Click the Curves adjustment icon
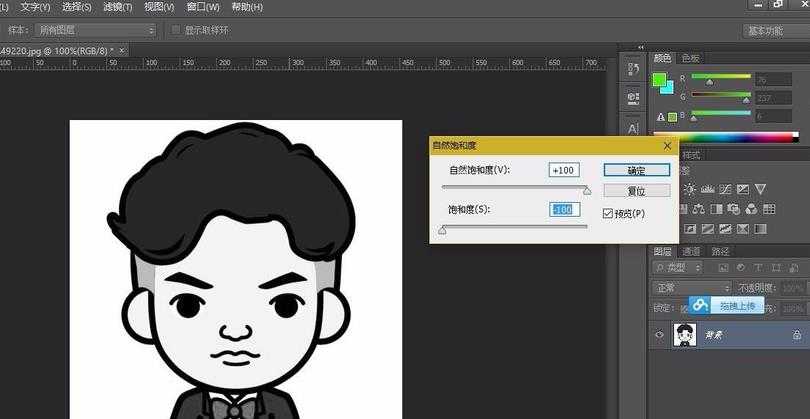810x419 pixels. (x=725, y=188)
